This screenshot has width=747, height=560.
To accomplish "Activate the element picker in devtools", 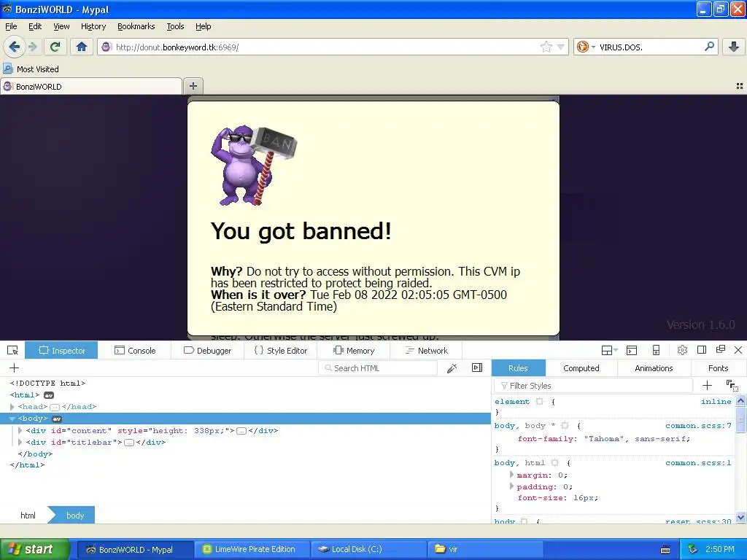I will tap(13, 351).
